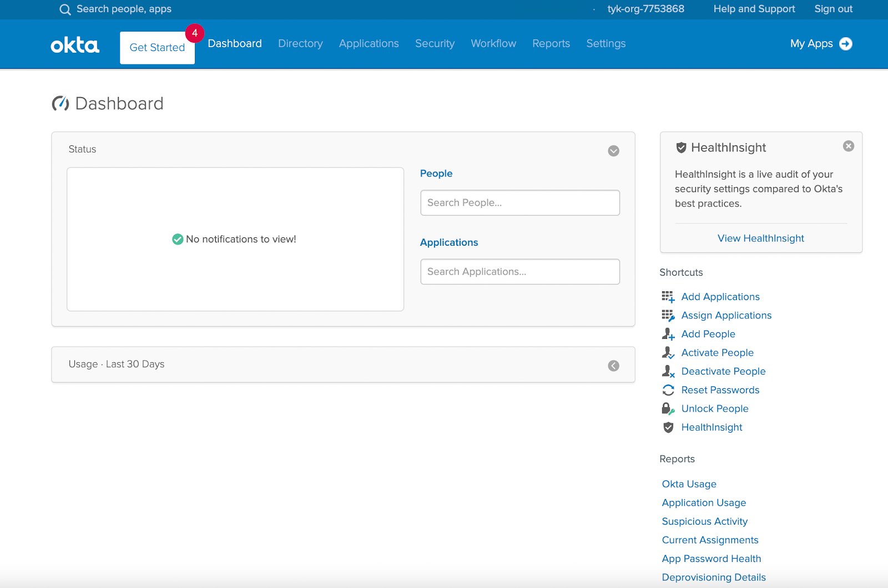Click the My Apps arrow icon
The height and width of the screenshot is (588, 888).
point(846,43)
